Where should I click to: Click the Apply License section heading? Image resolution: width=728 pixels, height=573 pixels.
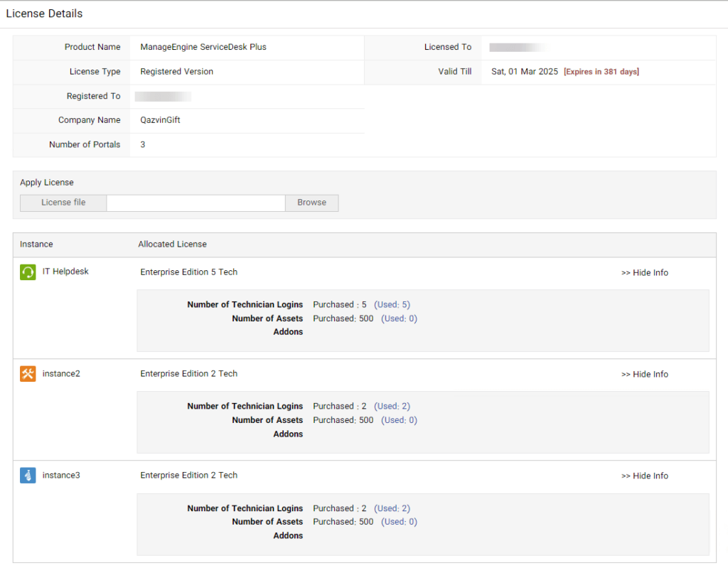pos(46,183)
